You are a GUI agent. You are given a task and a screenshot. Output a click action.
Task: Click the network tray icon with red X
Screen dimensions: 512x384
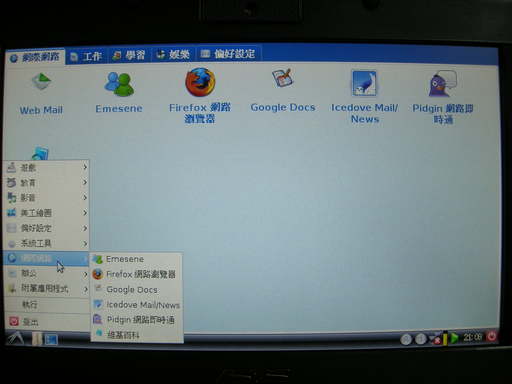point(435,339)
